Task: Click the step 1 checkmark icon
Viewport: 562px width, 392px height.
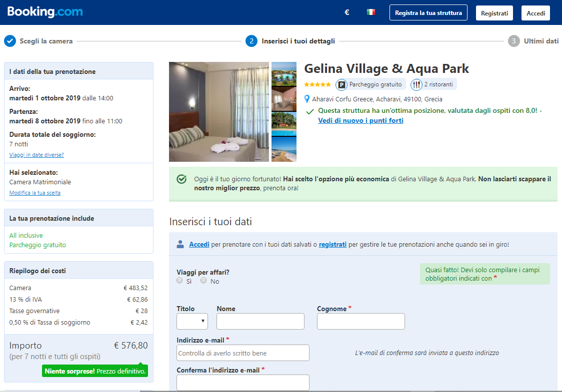Action: (10, 41)
